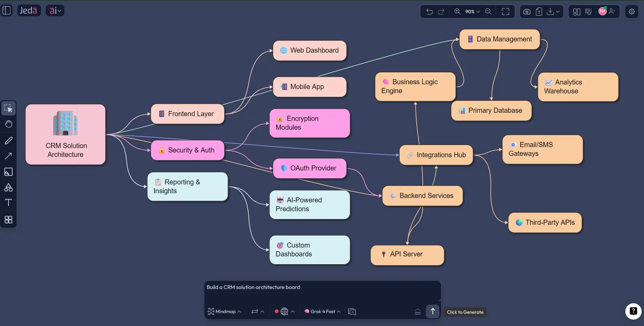Toggle fullscreen view mode

[x=505, y=11]
